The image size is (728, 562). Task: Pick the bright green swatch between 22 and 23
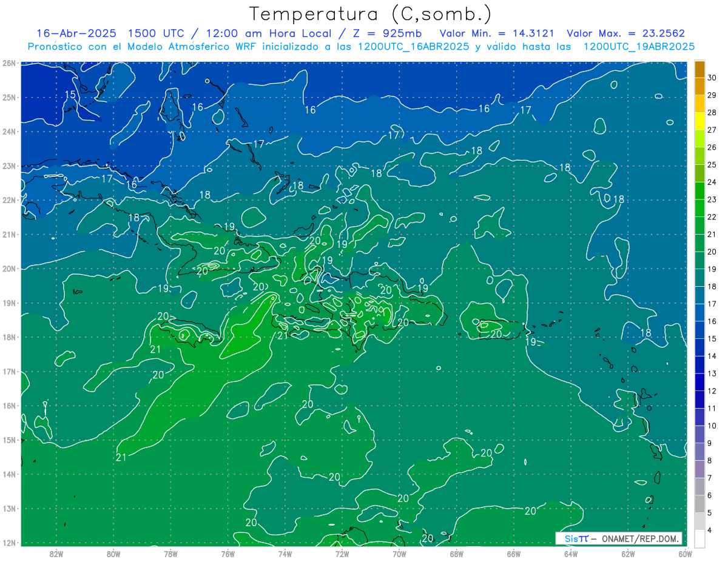coord(699,208)
